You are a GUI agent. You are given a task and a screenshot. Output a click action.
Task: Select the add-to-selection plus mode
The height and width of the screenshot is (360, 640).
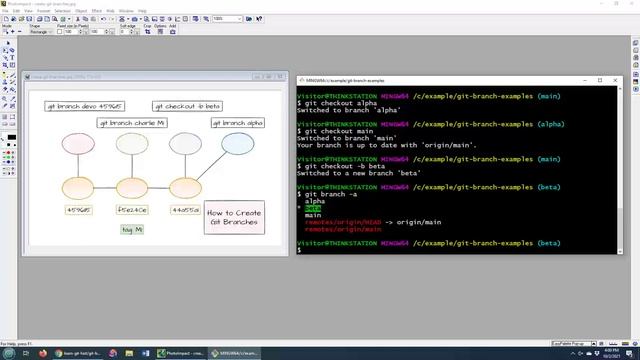tap(13, 31)
